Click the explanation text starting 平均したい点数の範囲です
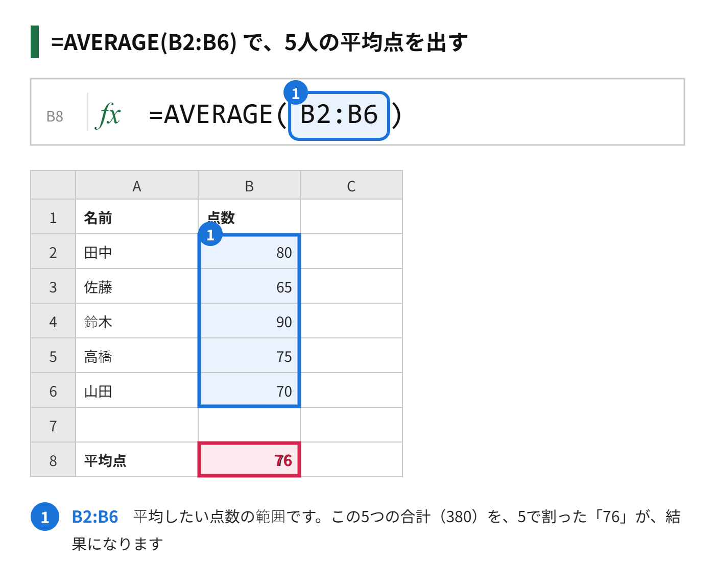The image size is (715, 588). coord(376,530)
